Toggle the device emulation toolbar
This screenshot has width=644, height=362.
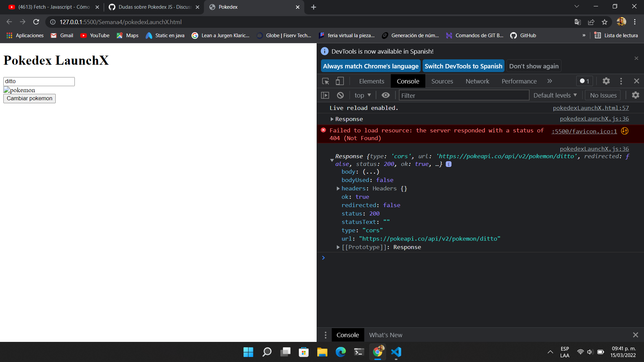(x=340, y=81)
